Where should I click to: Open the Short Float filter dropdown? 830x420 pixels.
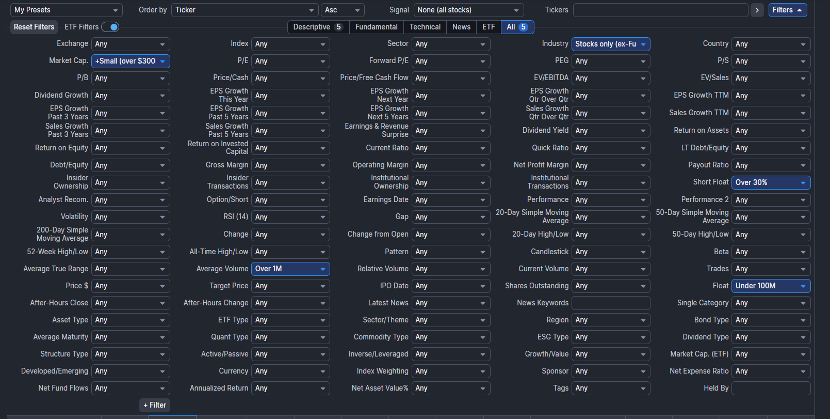pos(771,182)
